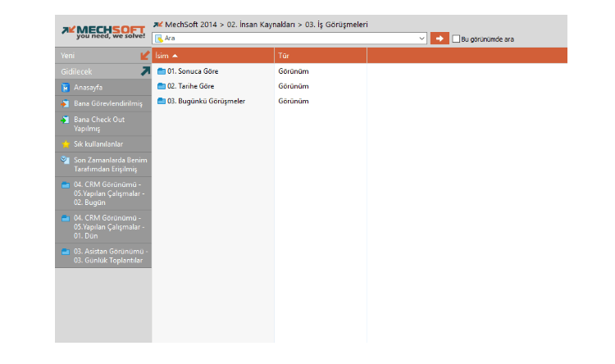Collapse the Gidilecek panel arrow
This screenshot has height=364, width=615.
pos(145,71)
